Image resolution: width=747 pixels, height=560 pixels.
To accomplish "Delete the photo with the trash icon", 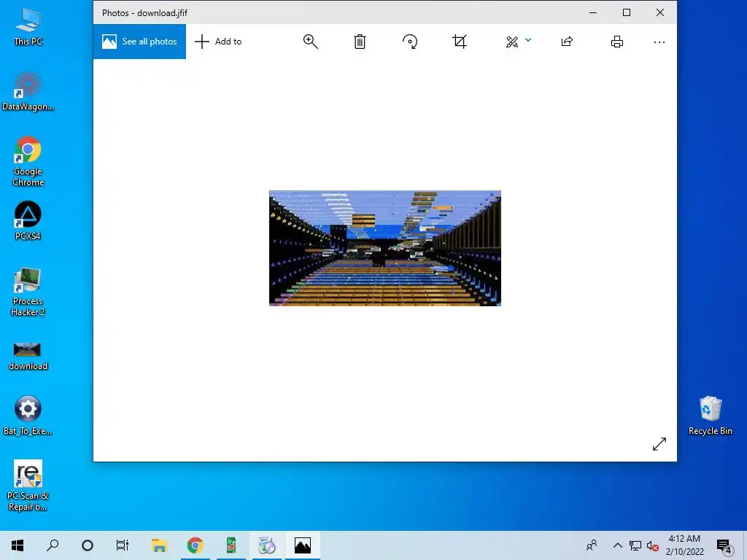I will click(360, 42).
